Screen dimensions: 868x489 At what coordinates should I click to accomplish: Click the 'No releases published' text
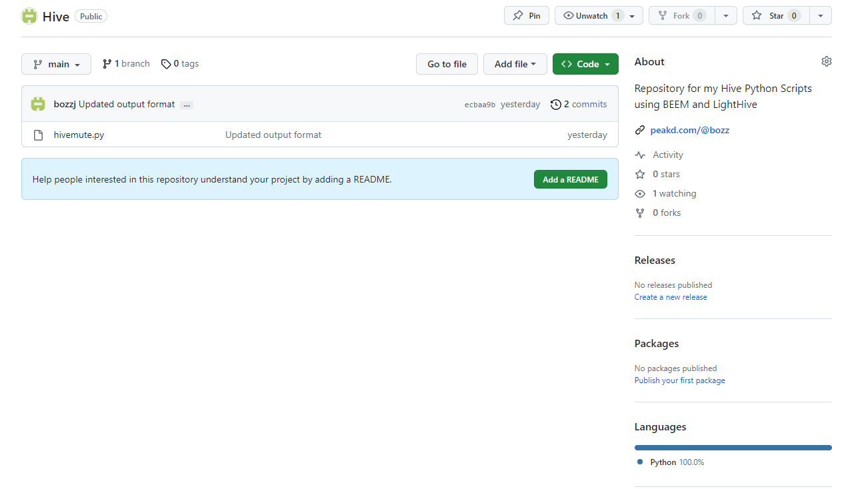pyautogui.click(x=673, y=284)
